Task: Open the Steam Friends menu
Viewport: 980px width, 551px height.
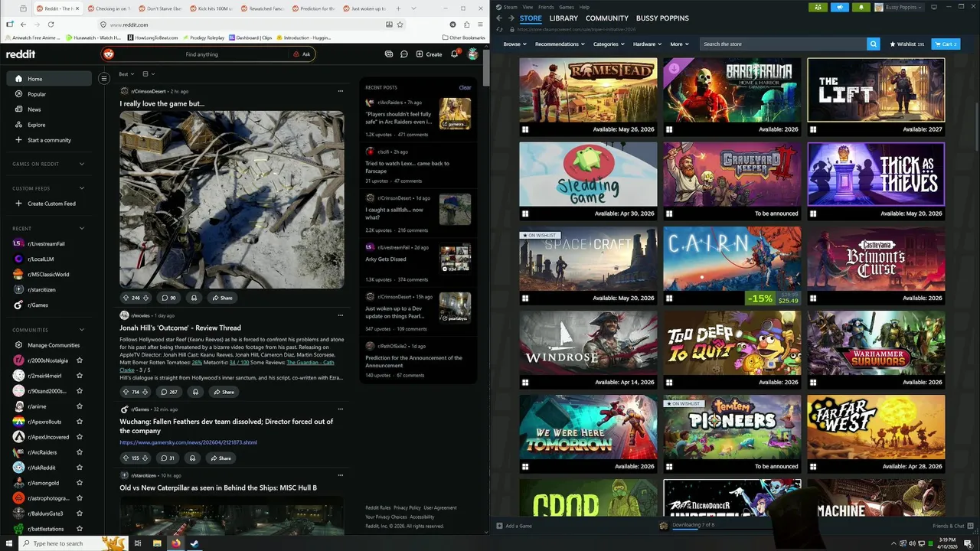Action: pos(546,7)
